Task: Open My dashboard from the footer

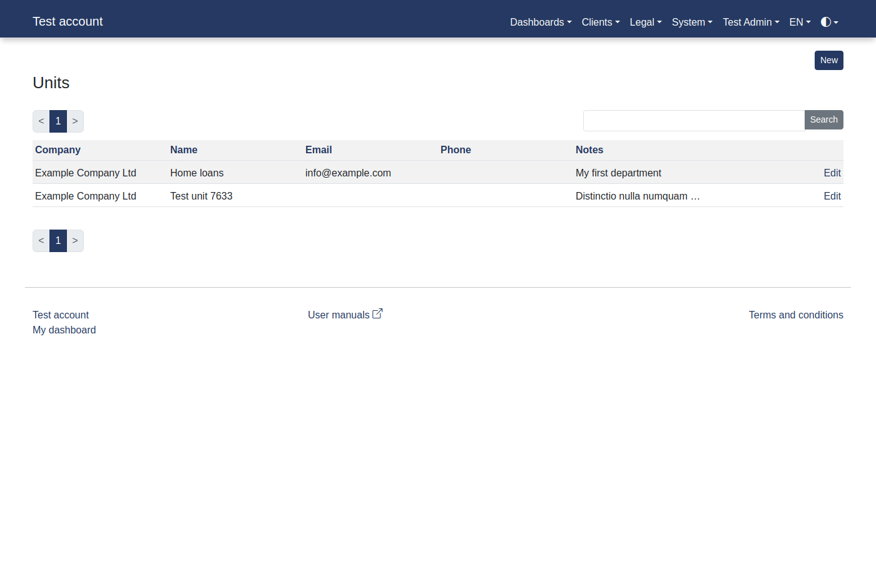Action: 64,330
